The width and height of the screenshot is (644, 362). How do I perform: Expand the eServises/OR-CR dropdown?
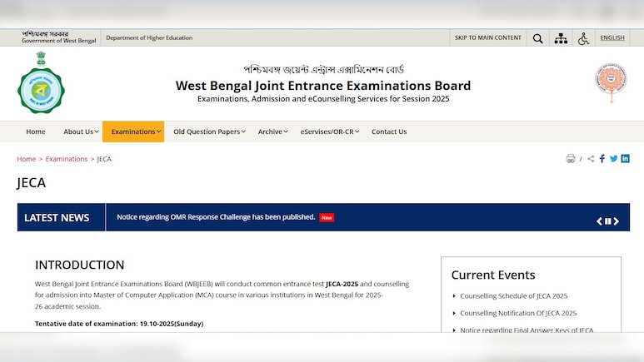pos(330,131)
